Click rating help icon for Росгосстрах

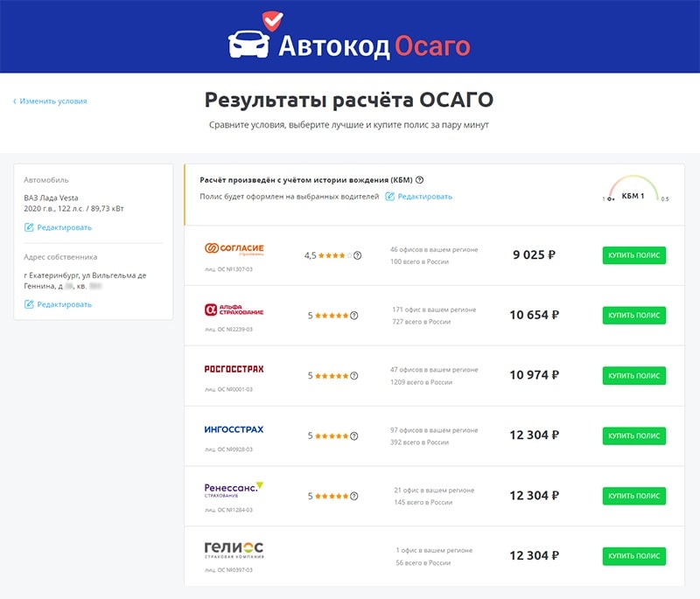tap(354, 376)
